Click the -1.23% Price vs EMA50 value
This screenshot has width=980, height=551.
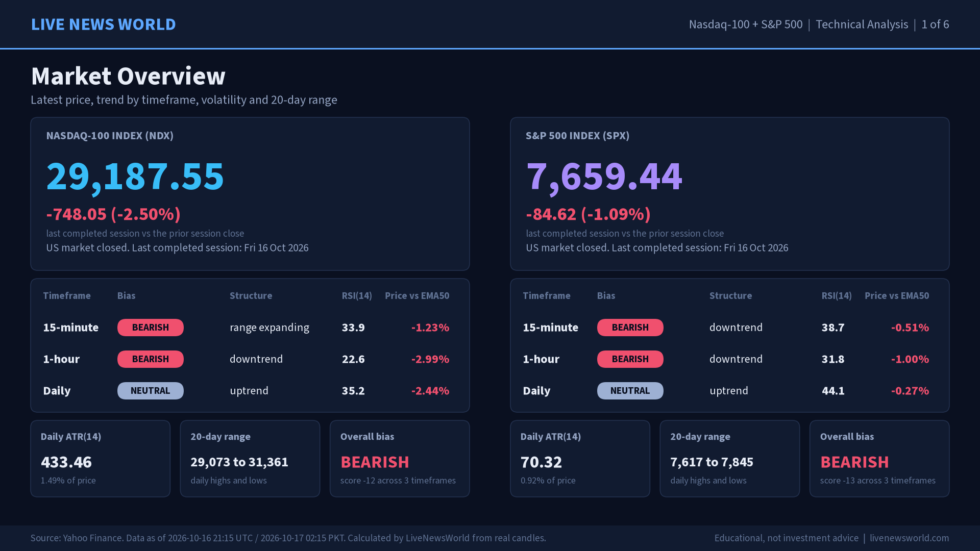(x=430, y=328)
